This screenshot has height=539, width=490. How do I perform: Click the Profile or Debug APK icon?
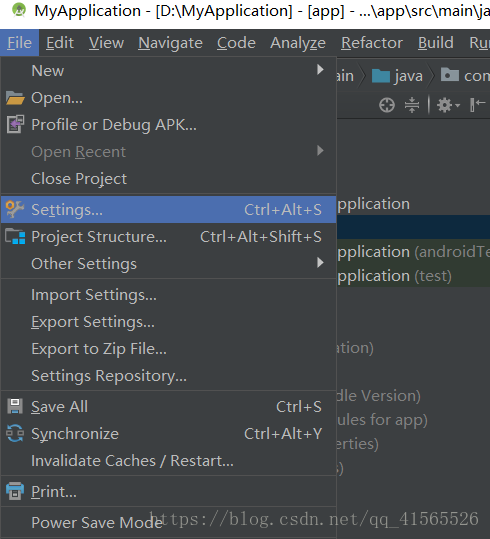click(x=15, y=124)
